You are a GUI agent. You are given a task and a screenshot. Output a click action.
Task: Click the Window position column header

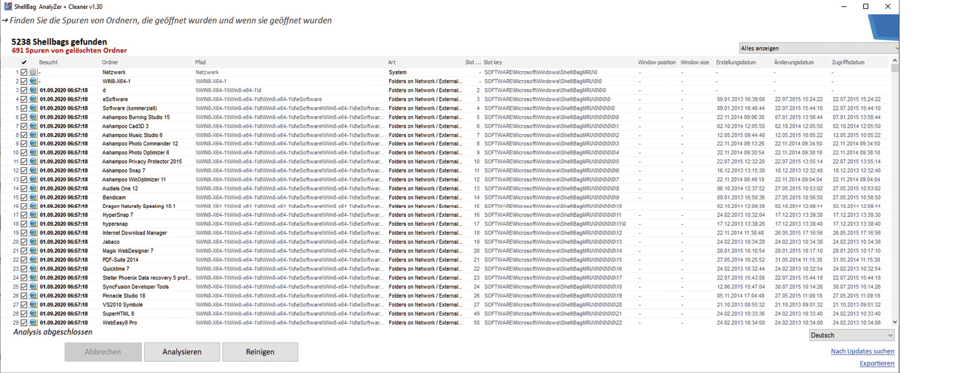[656, 63]
